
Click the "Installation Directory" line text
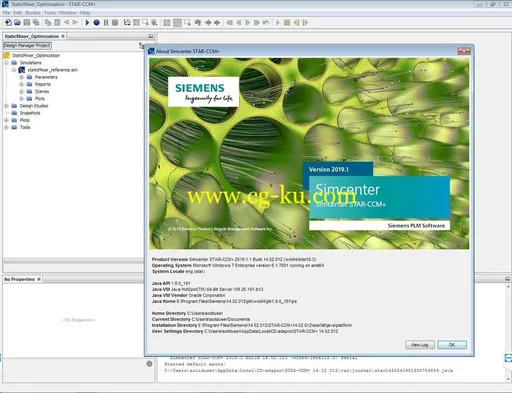[x=252, y=325]
